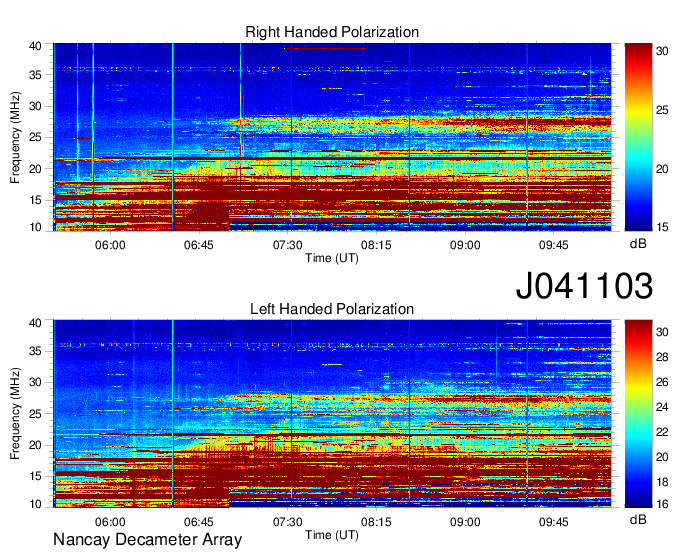This screenshot has height=552, width=680.
Task: Click the 'Frequency (MHz)' label of top plot
Action: (15, 137)
